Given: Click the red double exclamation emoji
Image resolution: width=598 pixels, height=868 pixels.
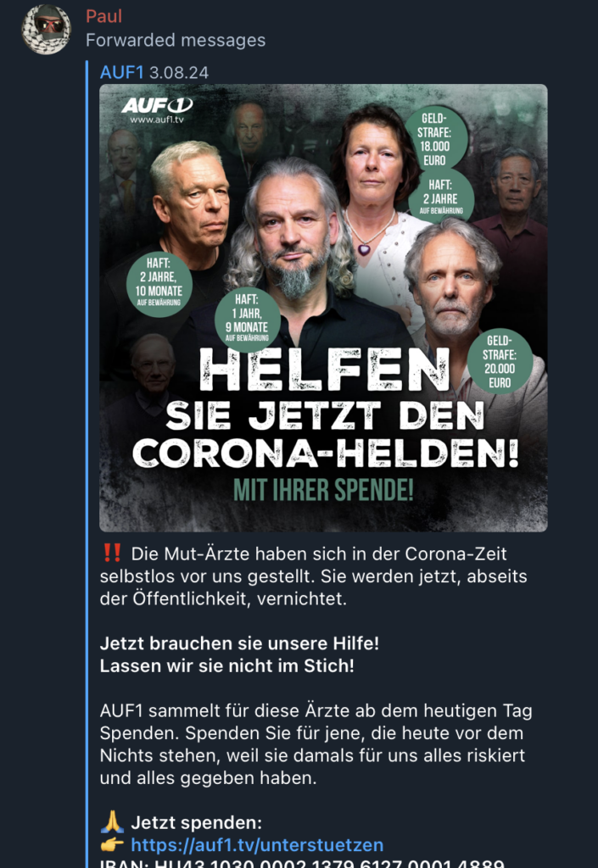Looking at the screenshot, I should click(113, 553).
